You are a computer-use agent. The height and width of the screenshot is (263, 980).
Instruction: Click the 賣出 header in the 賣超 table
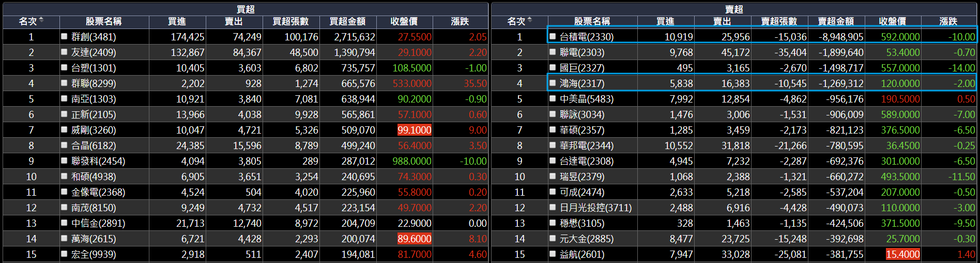pyautogui.click(x=722, y=21)
